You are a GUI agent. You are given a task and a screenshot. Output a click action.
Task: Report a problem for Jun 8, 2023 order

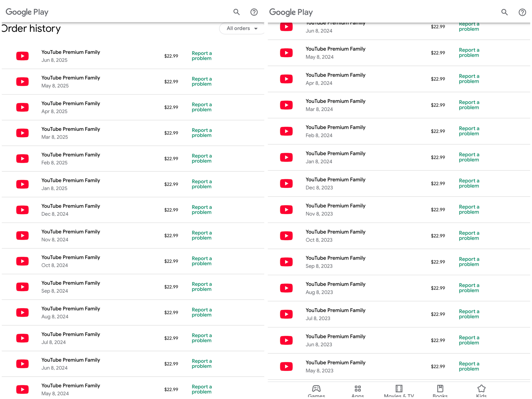pyautogui.click(x=469, y=340)
